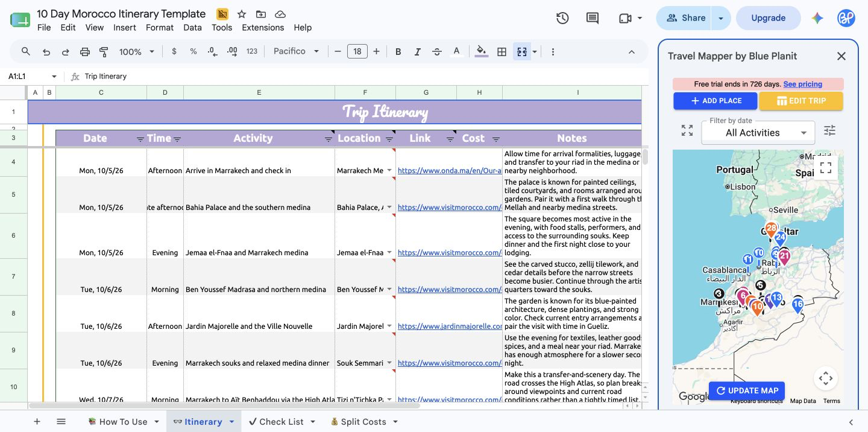Click the merge cells button
868x432 pixels.
(x=521, y=52)
